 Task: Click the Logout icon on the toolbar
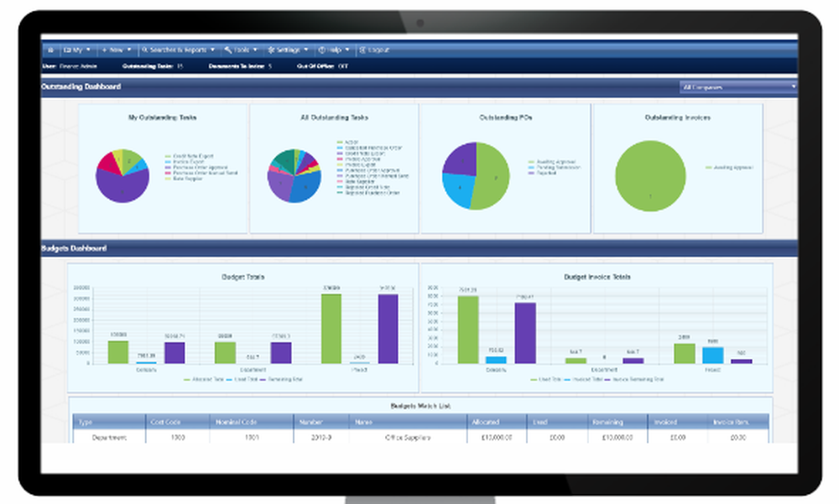pyautogui.click(x=362, y=49)
